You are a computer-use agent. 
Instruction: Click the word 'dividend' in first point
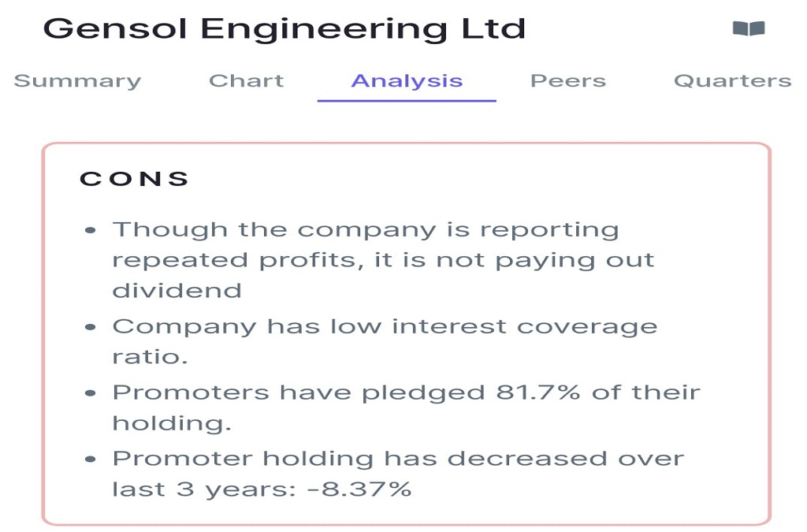tap(177, 290)
